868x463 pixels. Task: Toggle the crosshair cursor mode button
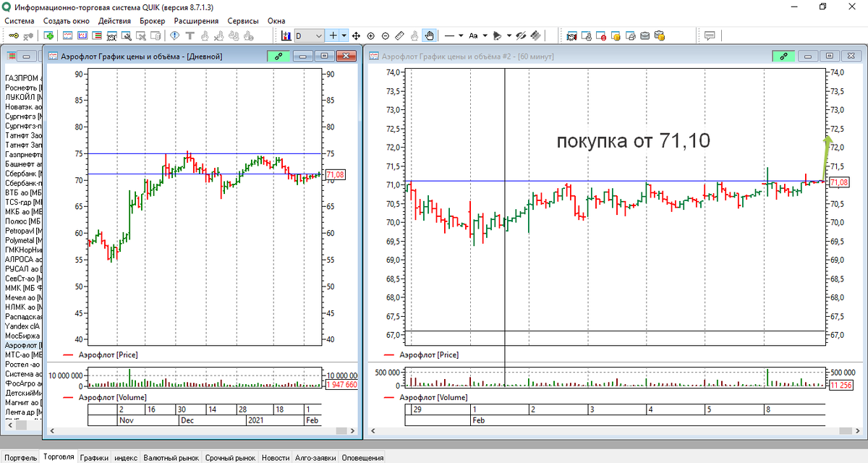pyautogui.click(x=333, y=35)
